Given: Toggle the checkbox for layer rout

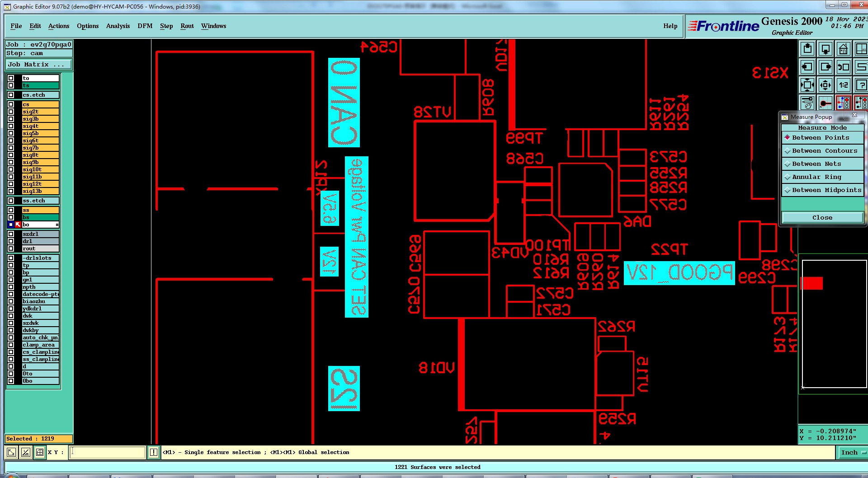Looking at the screenshot, I should click(11, 248).
